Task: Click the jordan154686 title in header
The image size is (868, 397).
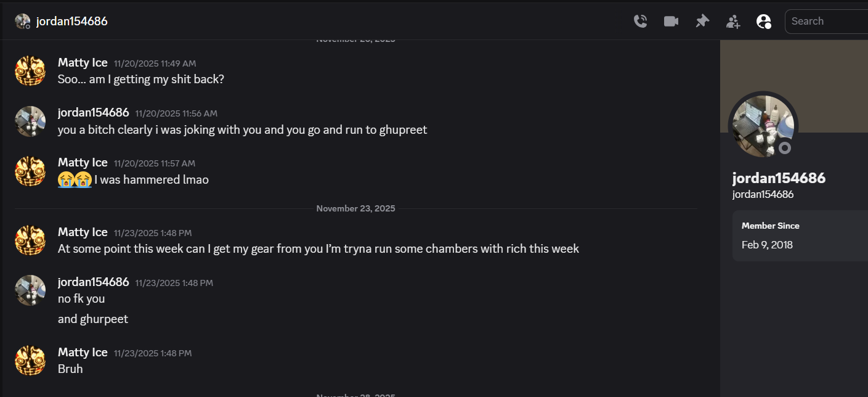Action: 71,22
